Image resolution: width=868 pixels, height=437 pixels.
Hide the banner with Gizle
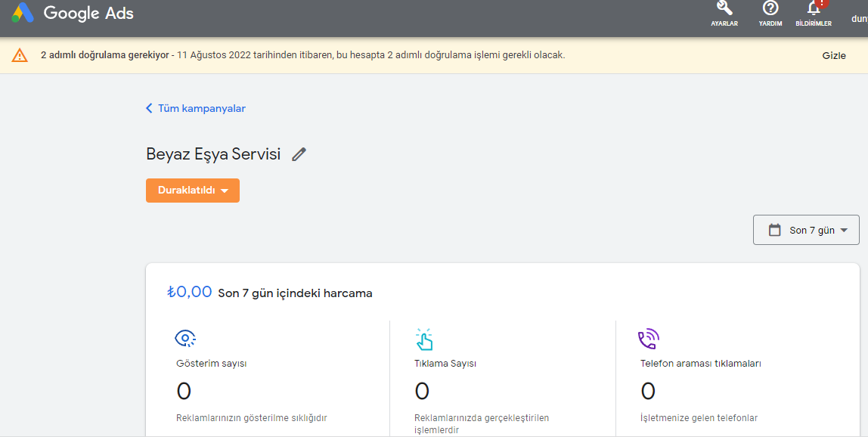(834, 55)
